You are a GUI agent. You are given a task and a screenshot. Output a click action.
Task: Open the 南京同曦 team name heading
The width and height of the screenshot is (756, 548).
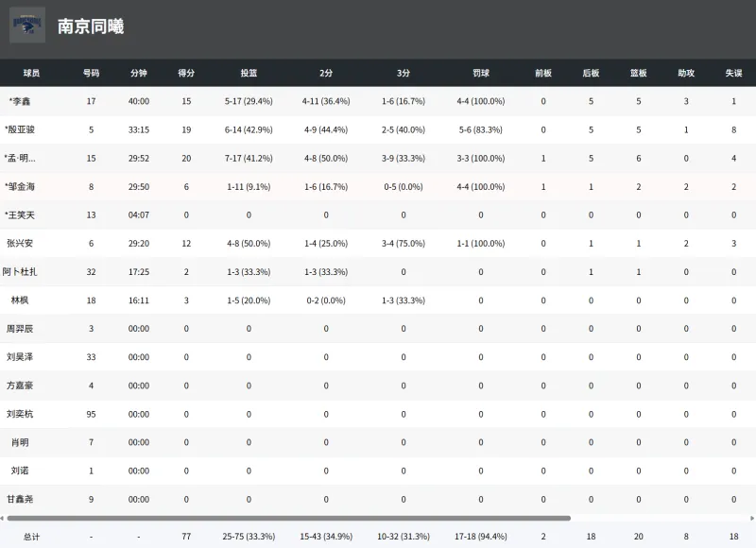pos(91,26)
